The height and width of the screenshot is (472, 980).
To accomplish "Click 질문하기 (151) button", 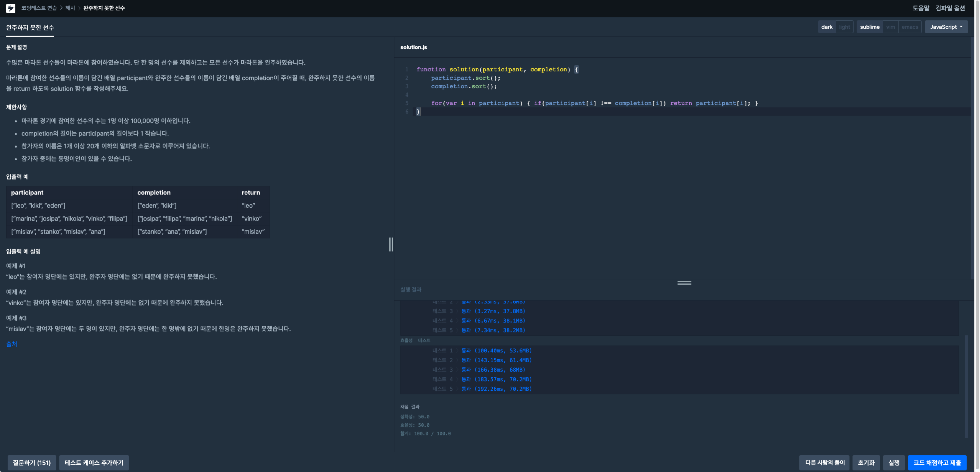I will click(32, 462).
